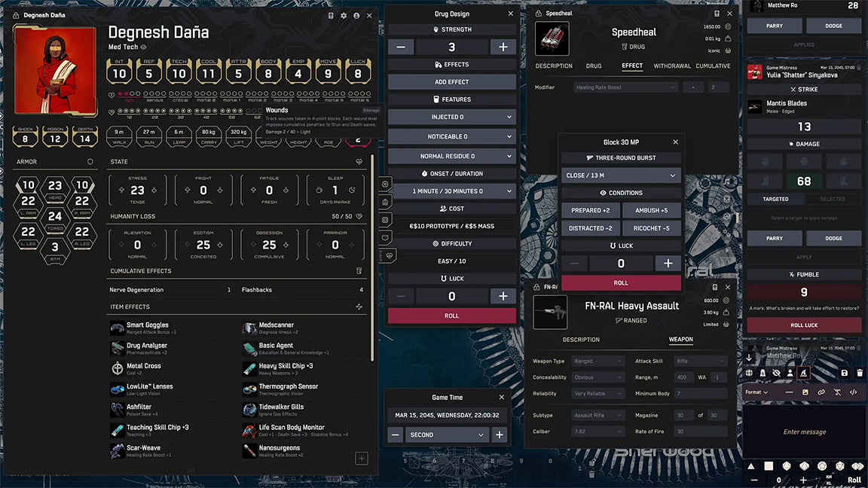Click the Roll Luck button
The height and width of the screenshot is (488, 868).
(804, 325)
